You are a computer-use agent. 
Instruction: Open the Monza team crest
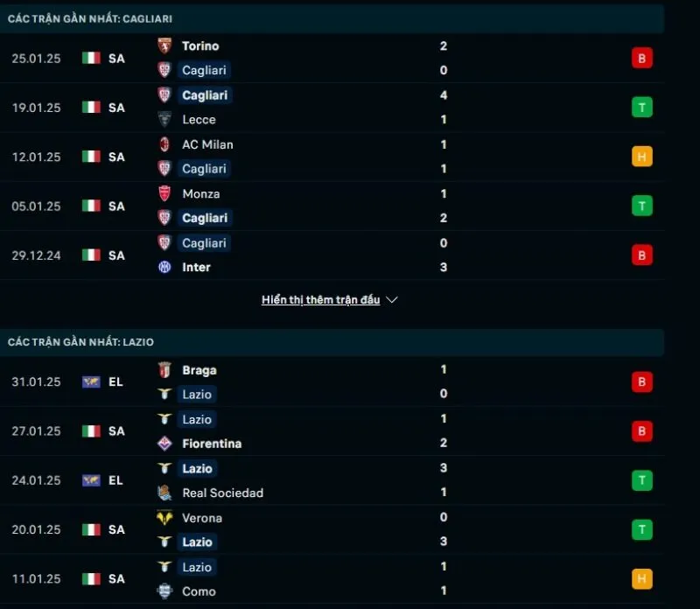tap(164, 194)
